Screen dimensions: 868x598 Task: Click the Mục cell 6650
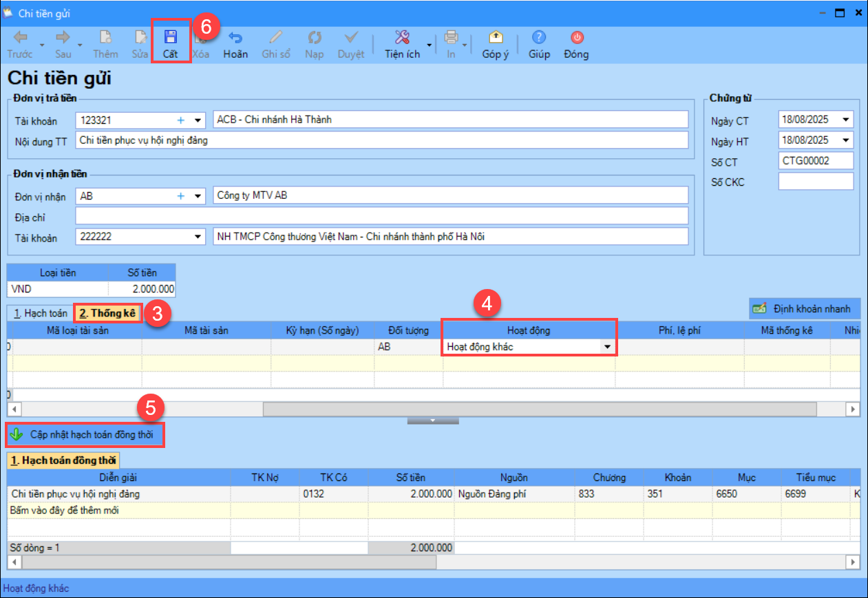point(747,494)
